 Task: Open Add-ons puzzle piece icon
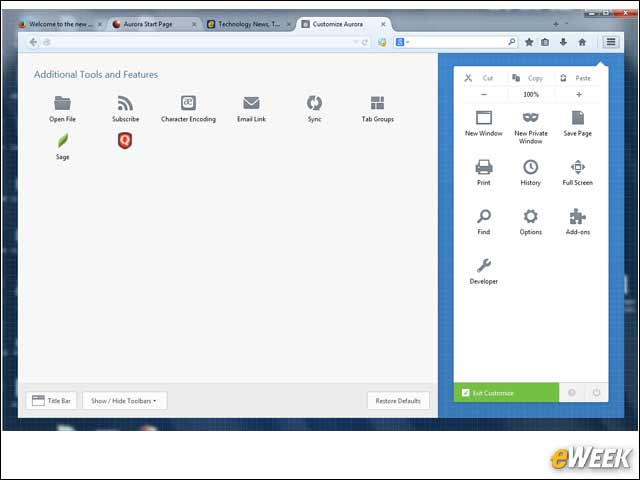click(578, 216)
